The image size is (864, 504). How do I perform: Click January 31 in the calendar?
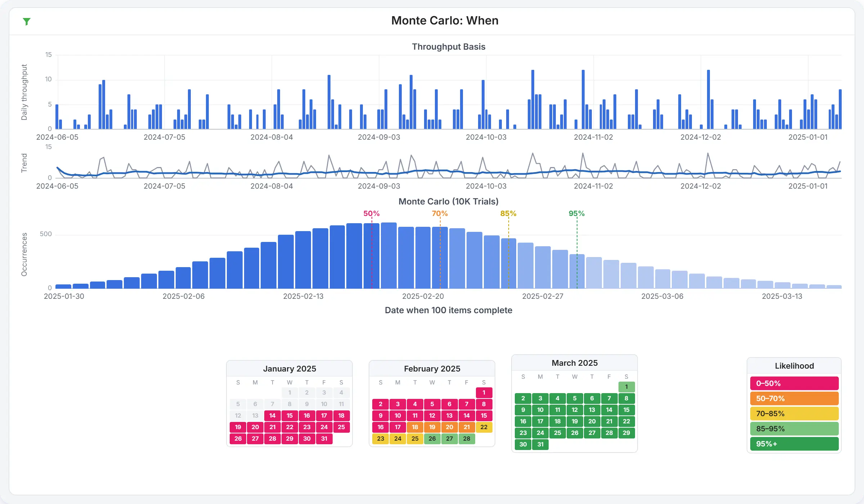click(324, 438)
